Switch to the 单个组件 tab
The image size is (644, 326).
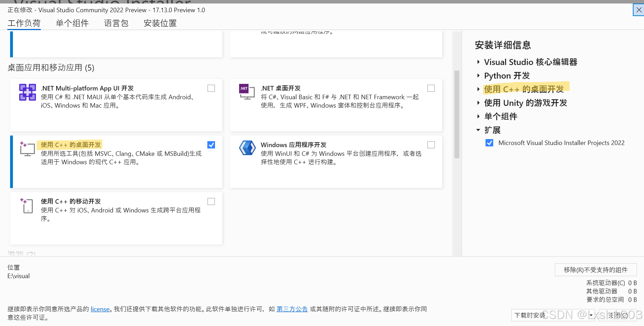tap(72, 23)
